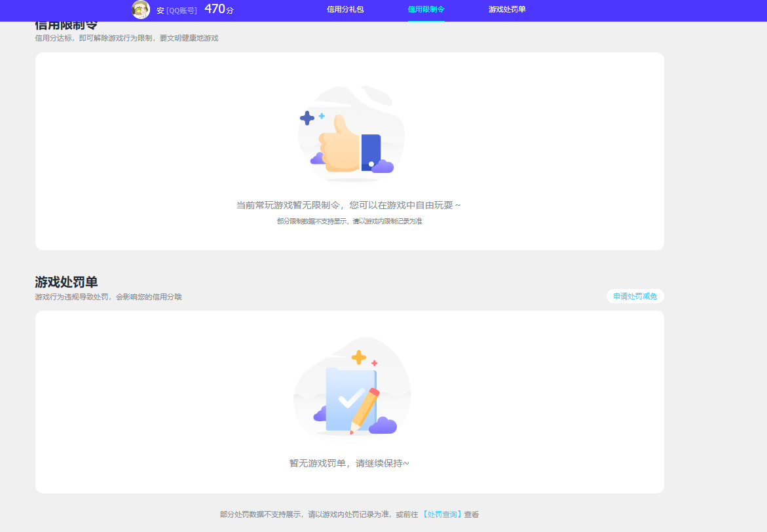Click the pencil icon on the penalty document illustration

[365, 408]
